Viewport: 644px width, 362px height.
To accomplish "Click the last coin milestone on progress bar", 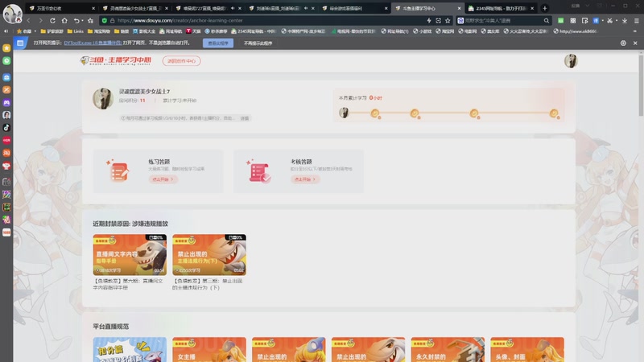I will (x=554, y=113).
